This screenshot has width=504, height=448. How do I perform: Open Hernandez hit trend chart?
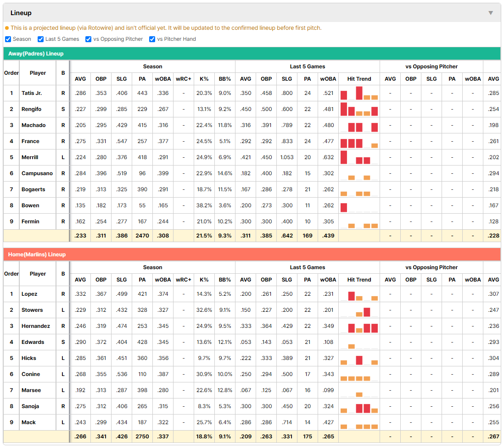pyautogui.click(x=359, y=326)
